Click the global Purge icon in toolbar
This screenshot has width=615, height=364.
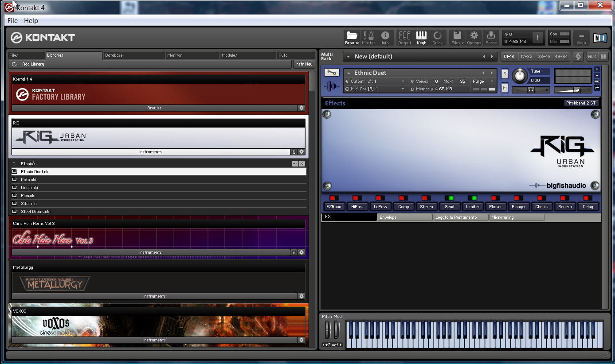(491, 38)
